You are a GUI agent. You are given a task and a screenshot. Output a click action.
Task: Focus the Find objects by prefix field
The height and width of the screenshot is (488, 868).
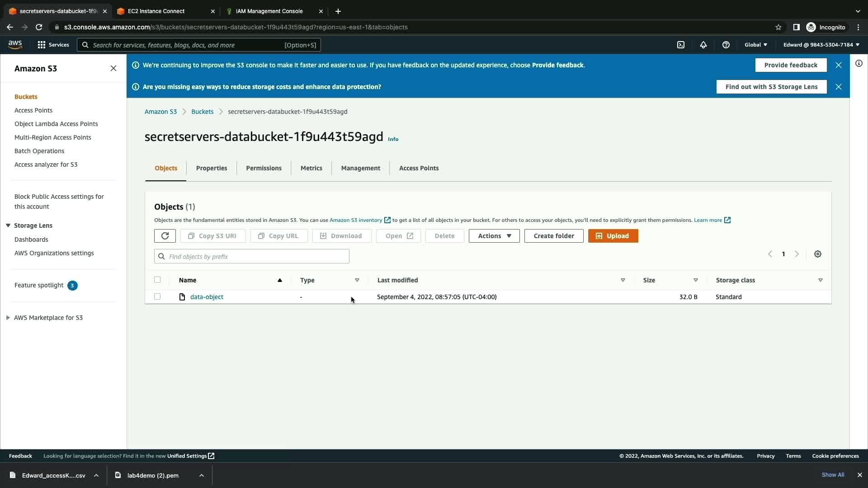256,257
